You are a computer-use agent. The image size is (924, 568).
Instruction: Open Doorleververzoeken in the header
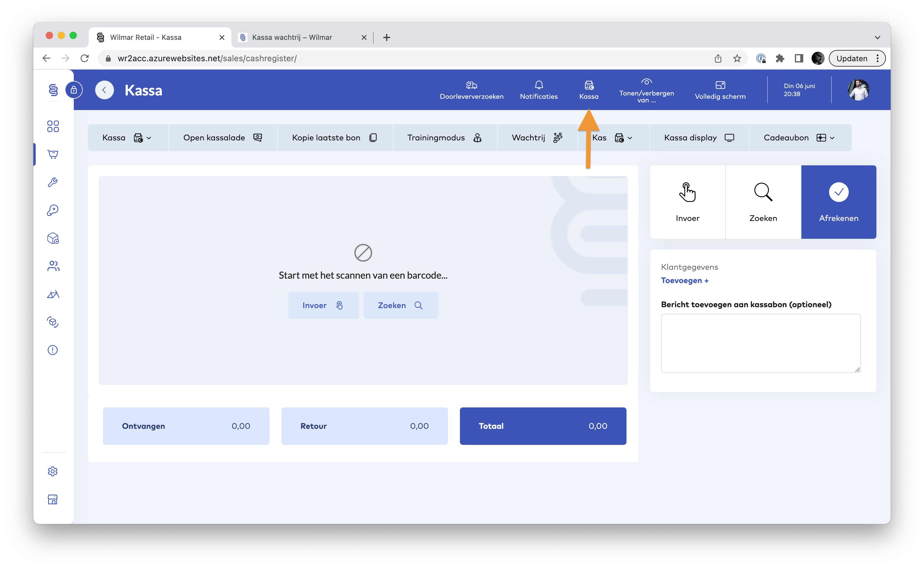pyautogui.click(x=472, y=90)
